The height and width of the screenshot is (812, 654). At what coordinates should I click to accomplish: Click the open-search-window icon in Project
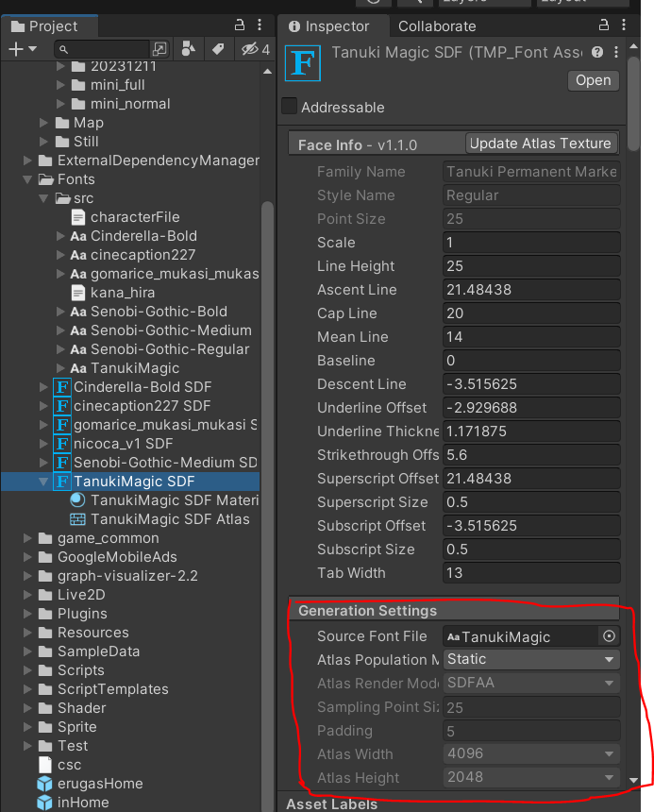(x=159, y=49)
